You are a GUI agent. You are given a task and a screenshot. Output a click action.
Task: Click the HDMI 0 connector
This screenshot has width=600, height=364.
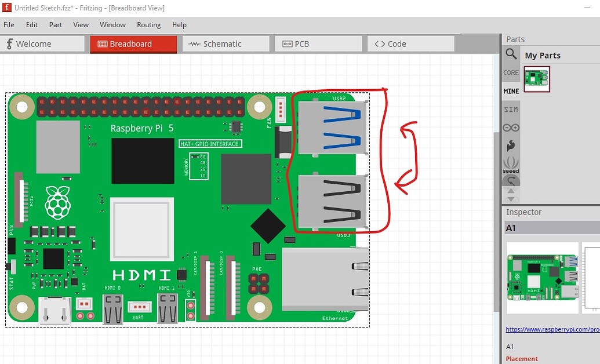point(113,310)
